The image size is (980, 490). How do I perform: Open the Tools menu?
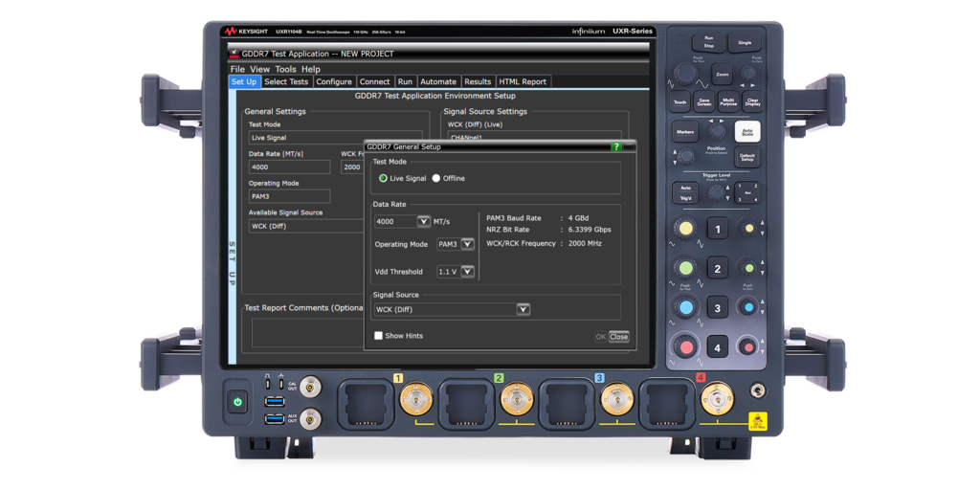[285, 69]
